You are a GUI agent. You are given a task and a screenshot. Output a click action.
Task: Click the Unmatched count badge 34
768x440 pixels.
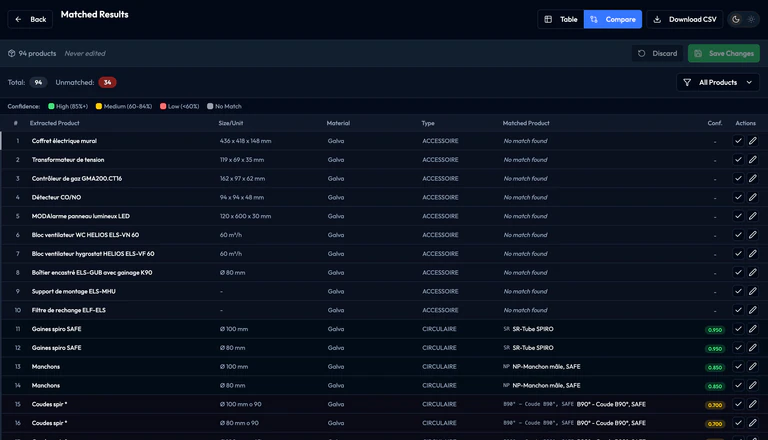[x=107, y=82]
